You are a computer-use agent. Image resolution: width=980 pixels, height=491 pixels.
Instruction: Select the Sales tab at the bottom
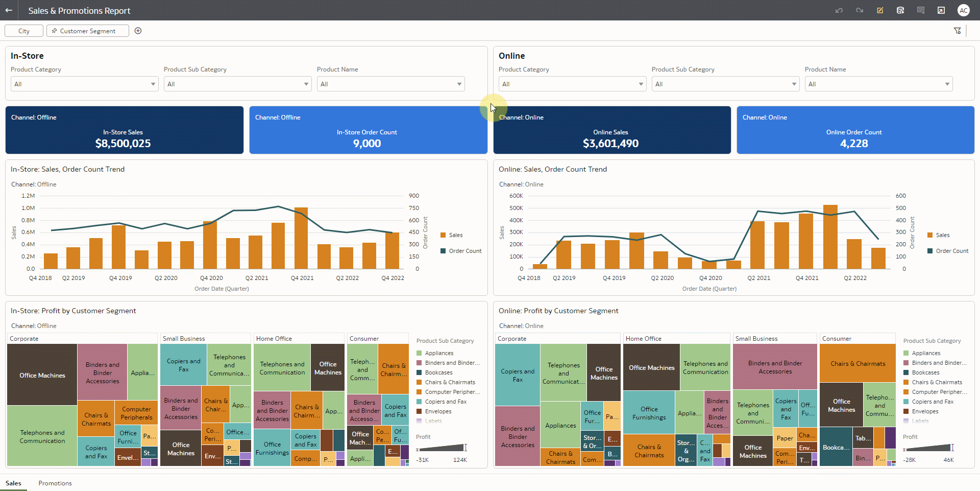[14, 483]
